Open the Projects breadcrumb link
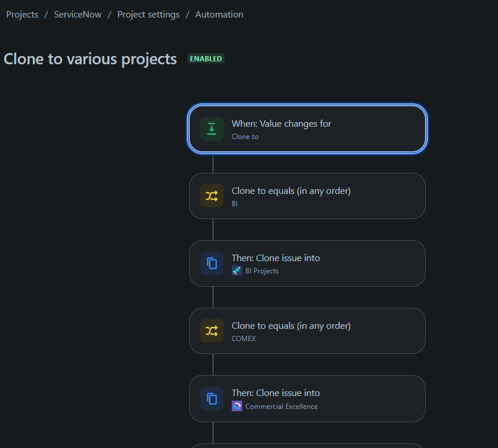The height and width of the screenshot is (448, 498). pos(22,15)
